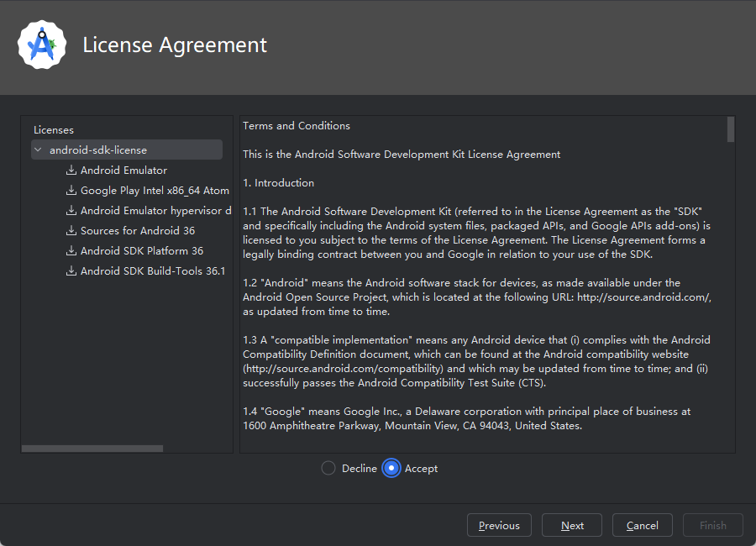The width and height of the screenshot is (756, 546).
Task: Click the Decline label text
Action: 360,469
